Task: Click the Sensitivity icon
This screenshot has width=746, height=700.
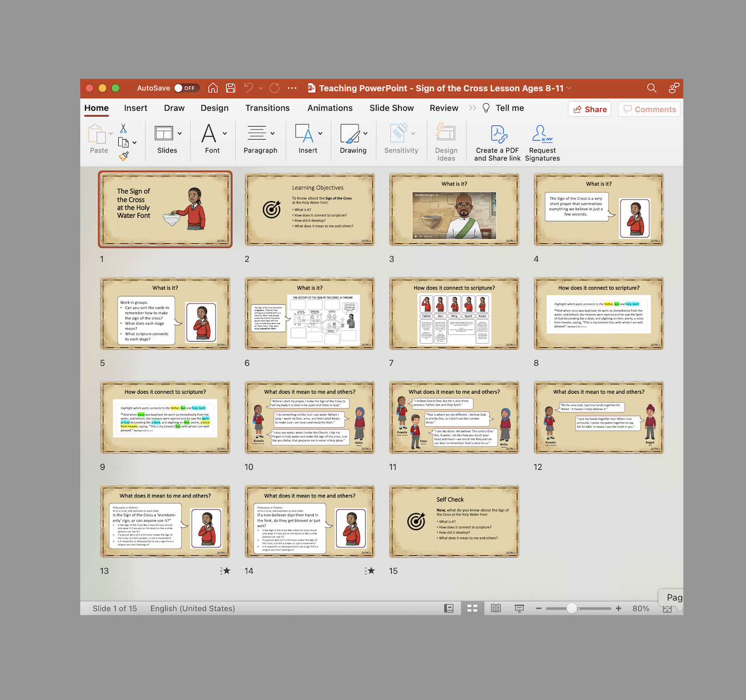Action: pyautogui.click(x=400, y=132)
